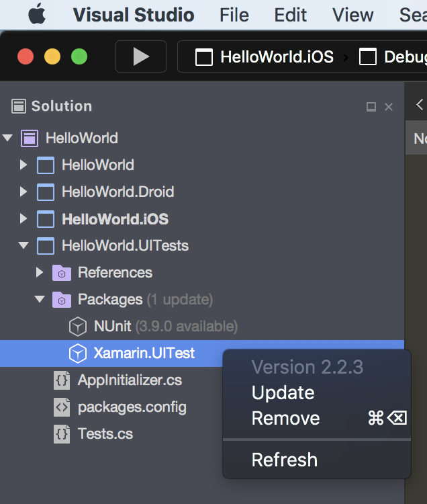
Task: Click the HelloWorld project icon
Action: tap(46, 165)
